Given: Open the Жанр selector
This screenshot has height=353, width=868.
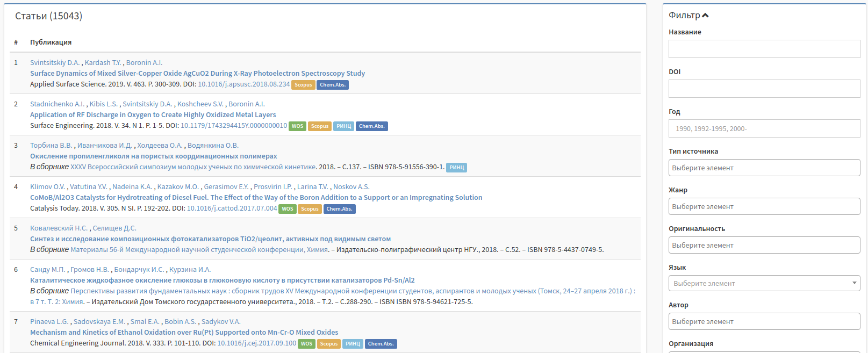Looking at the screenshot, I should point(764,206).
